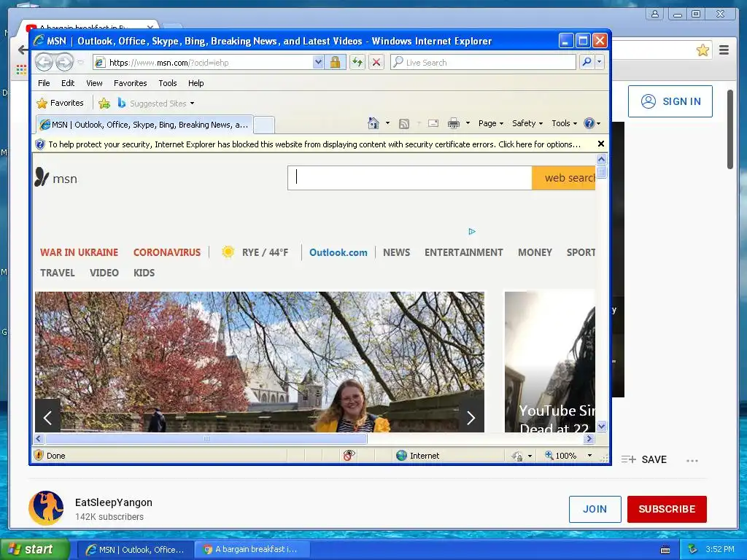Viewport: 747px width, 560px height.
Task: Click the YouTube more options three dots
Action: point(692,461)
